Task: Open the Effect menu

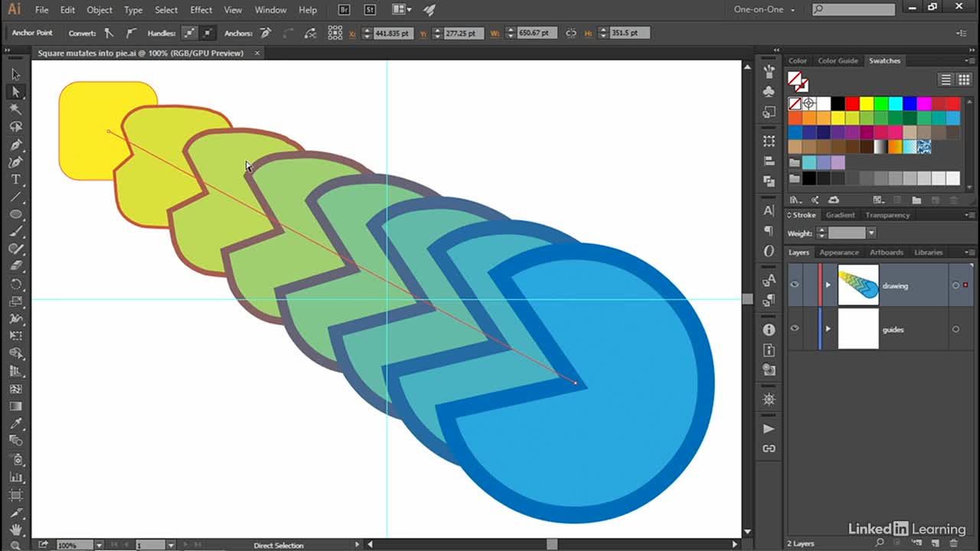Action: [201, 10]
